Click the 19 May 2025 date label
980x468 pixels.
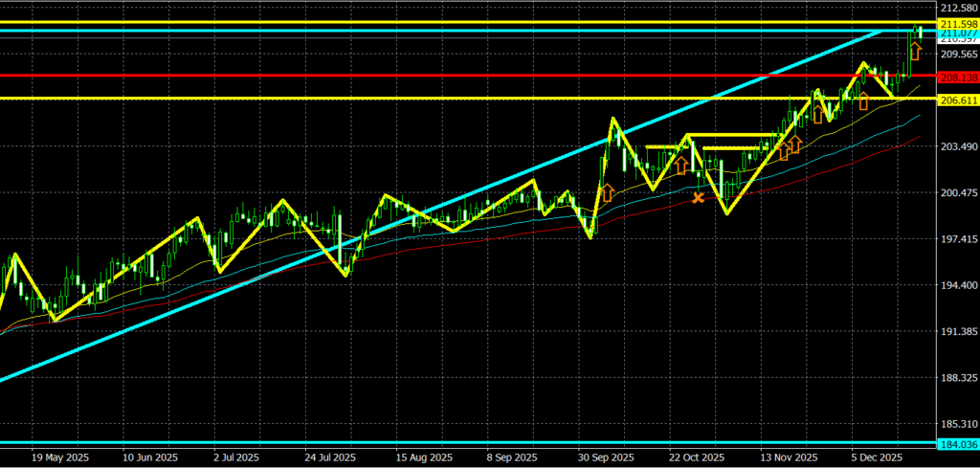coord(59,457)
